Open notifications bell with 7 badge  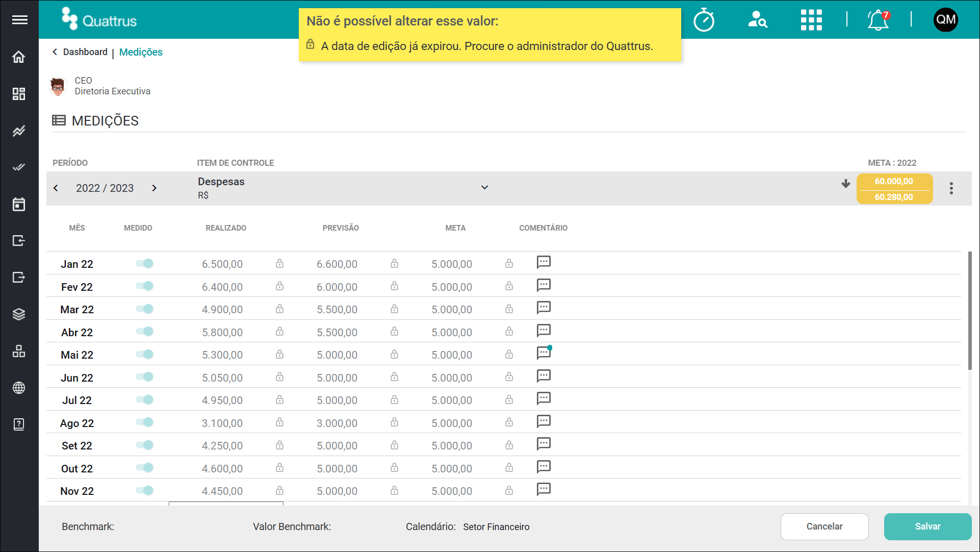[878, 20]
